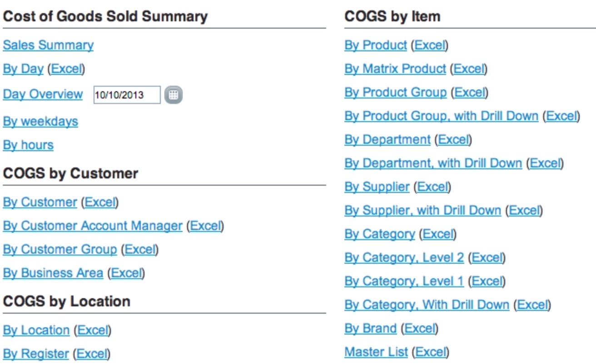This screenshot has height=364, width=596.
Task: Open the By Customer Account Manager report
Action: [x=93, y=226]
